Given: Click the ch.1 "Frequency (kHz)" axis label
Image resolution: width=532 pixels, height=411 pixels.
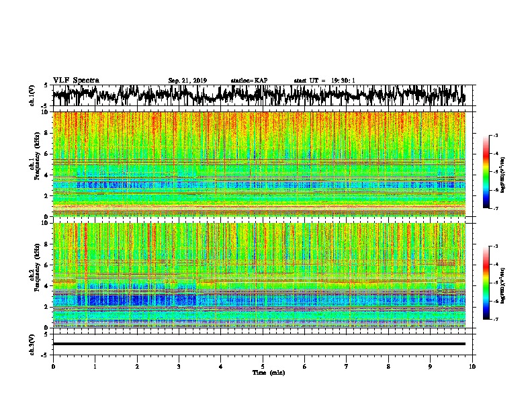Looking at the screenshot, I should click(x=37, y=156).
